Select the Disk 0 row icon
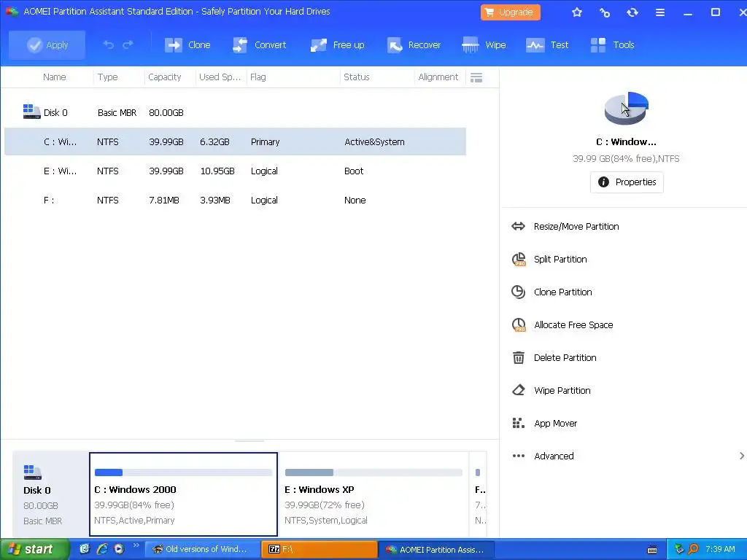 coord(31,112)
